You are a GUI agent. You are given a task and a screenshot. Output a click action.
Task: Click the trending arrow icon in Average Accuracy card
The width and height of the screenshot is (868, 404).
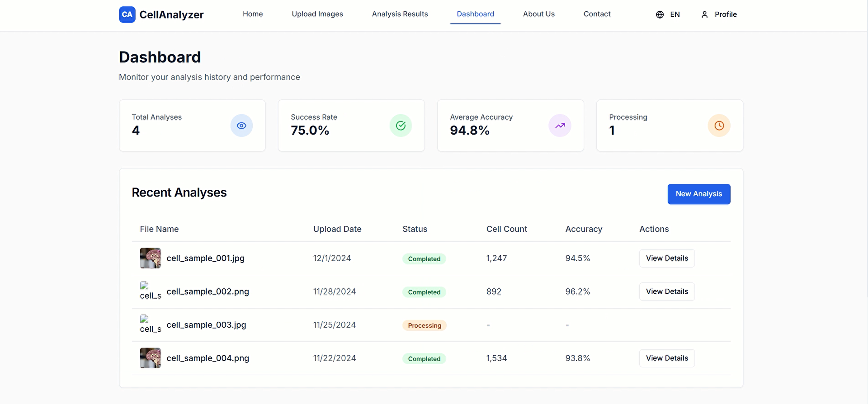pos(560,126)
